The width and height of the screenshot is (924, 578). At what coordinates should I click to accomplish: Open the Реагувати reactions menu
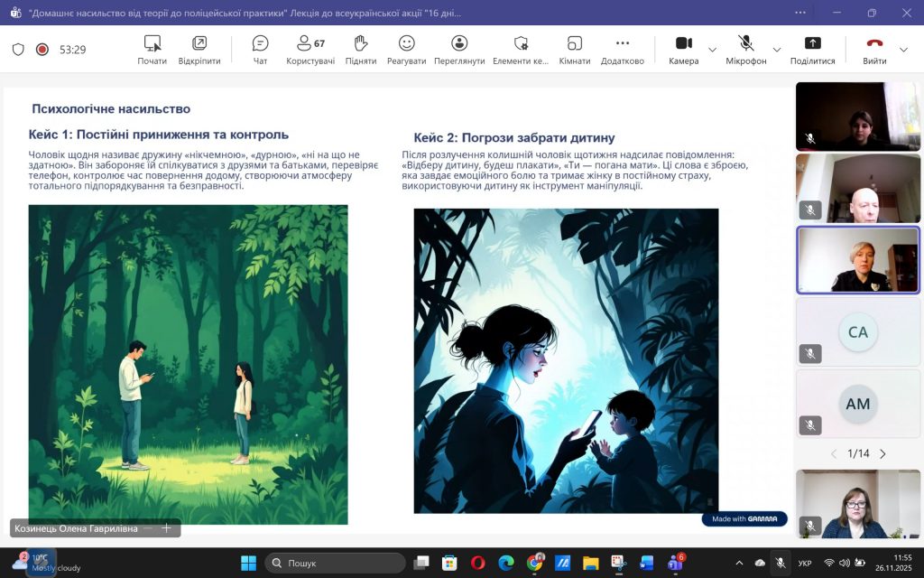[x=406, y=49]
